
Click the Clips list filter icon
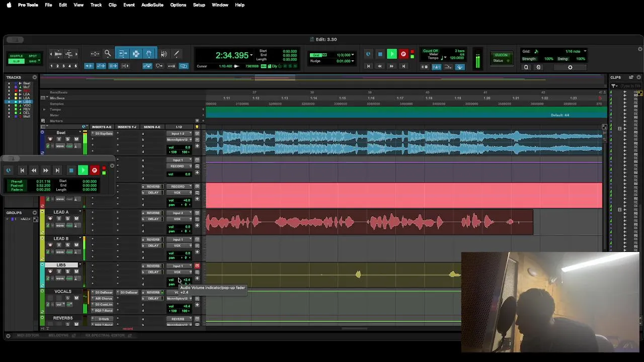(x=614, y=86)
